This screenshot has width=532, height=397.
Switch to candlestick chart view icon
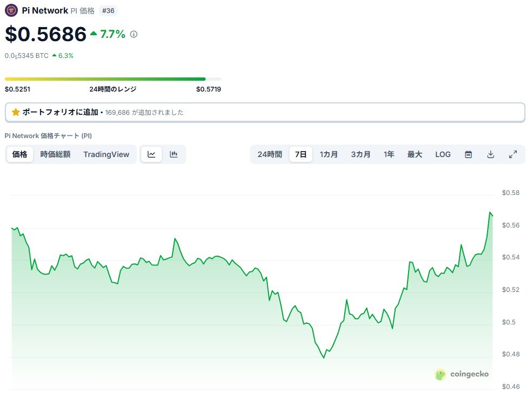click(x=174, y=154)
